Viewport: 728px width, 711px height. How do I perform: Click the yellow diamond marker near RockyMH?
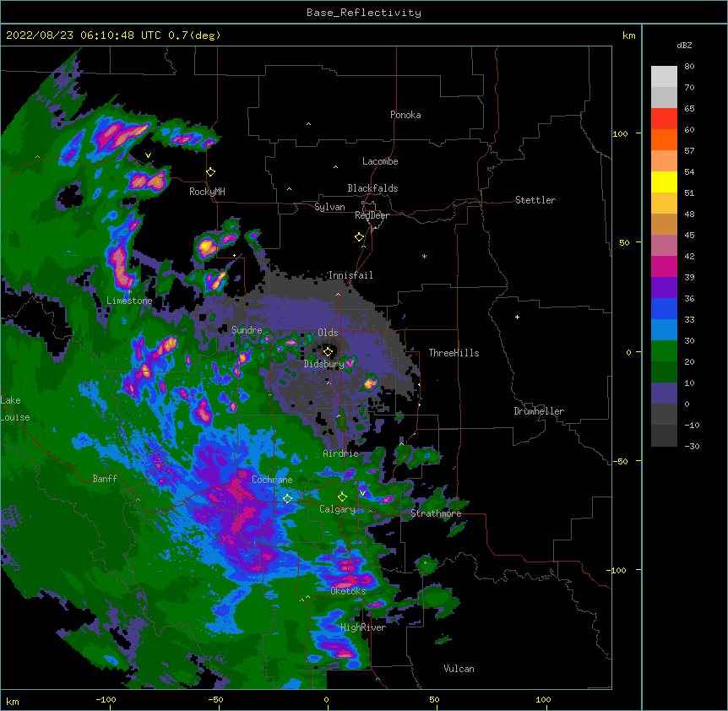211,172
